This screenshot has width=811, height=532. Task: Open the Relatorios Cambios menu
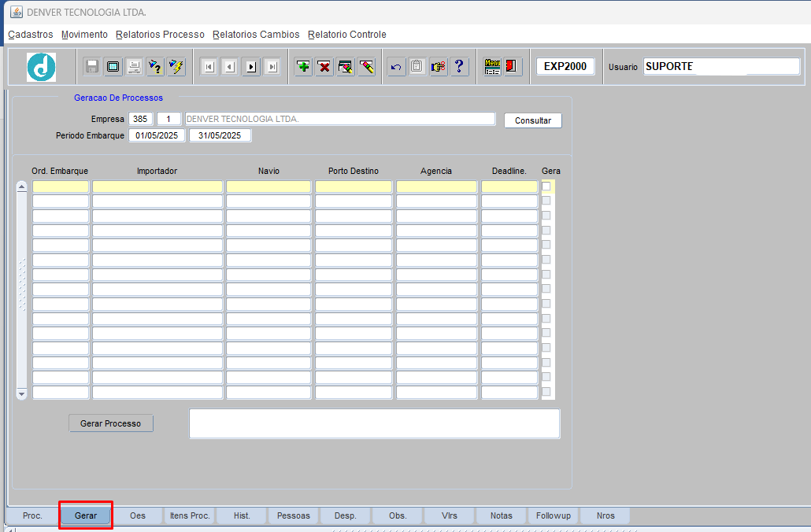[x=256, y=35]
